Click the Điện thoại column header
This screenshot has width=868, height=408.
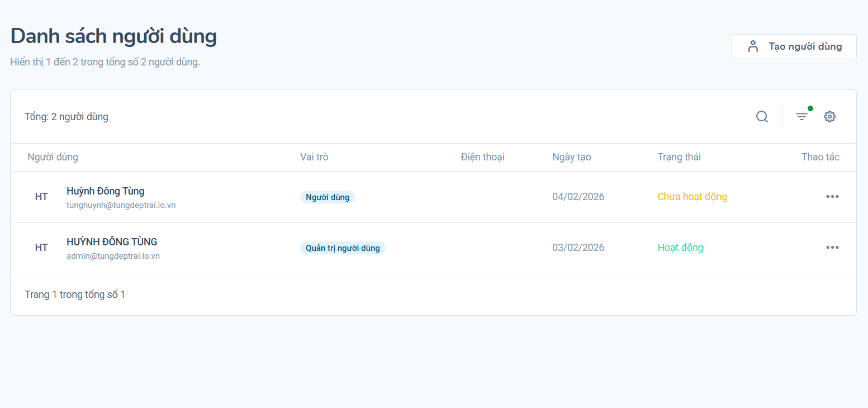[x=482, y=157]
